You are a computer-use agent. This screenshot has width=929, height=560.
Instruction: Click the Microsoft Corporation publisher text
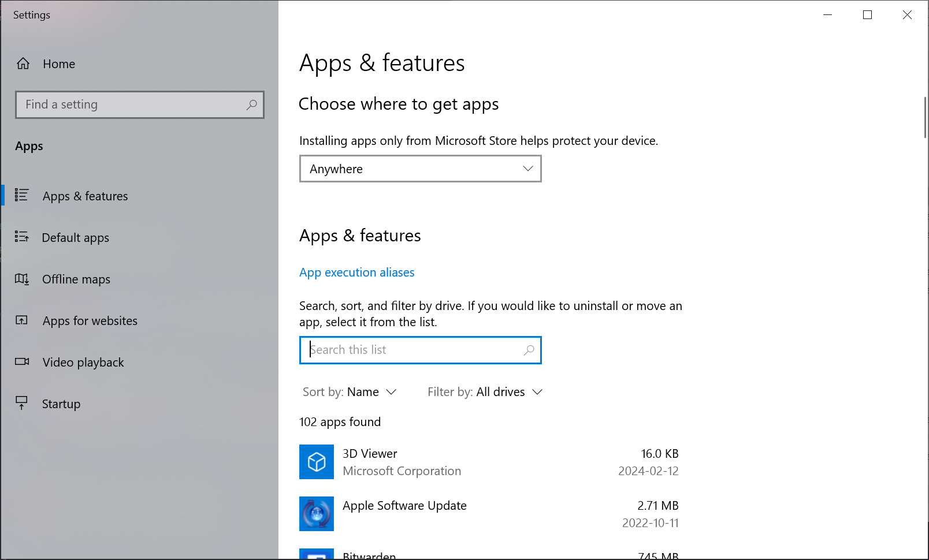coord(402,471)
